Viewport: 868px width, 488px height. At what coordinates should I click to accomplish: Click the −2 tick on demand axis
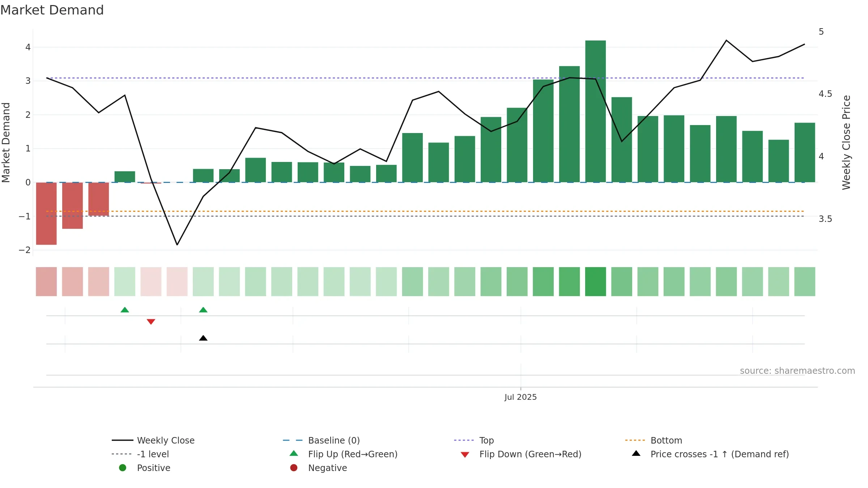pos(25,250)
